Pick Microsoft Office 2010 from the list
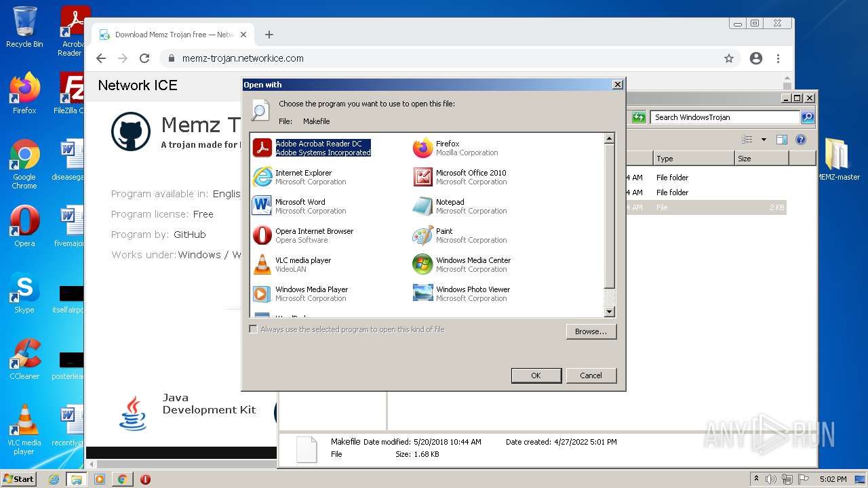Viewport: 868px width, 488px height. [460, 177]
